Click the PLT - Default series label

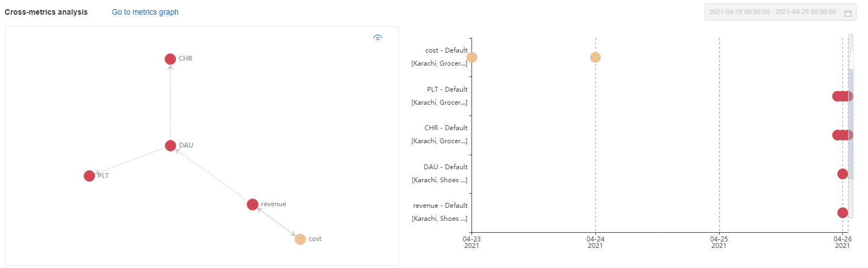point(447,90)
